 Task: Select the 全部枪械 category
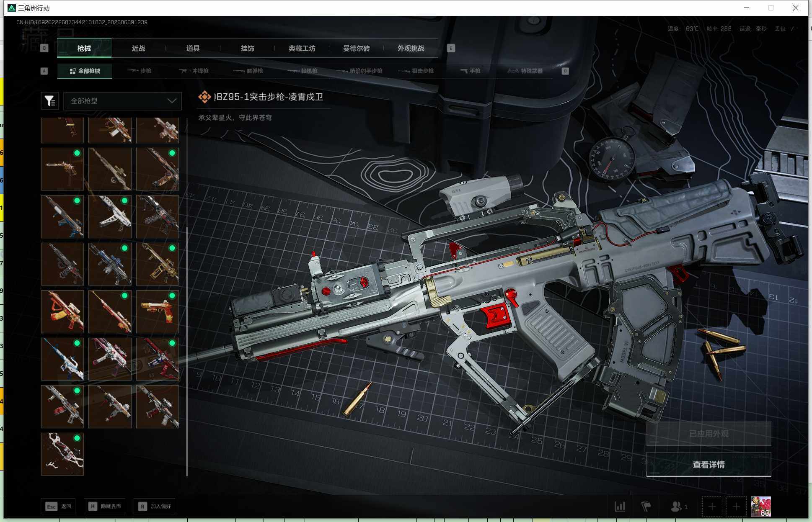click(85, 71)
